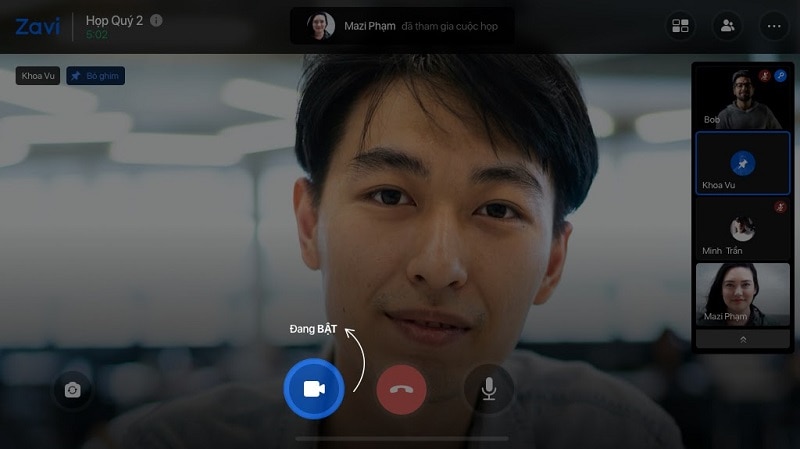Click the Mazi Phạm joined notification
The height and width of the screenshot is (449, 800).
click(402, 26)
